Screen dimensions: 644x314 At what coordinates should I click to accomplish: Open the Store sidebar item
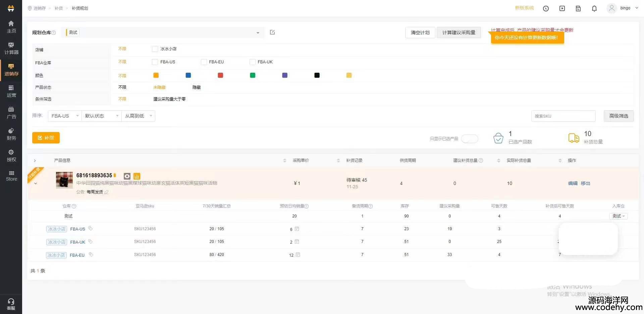point(11,176)
